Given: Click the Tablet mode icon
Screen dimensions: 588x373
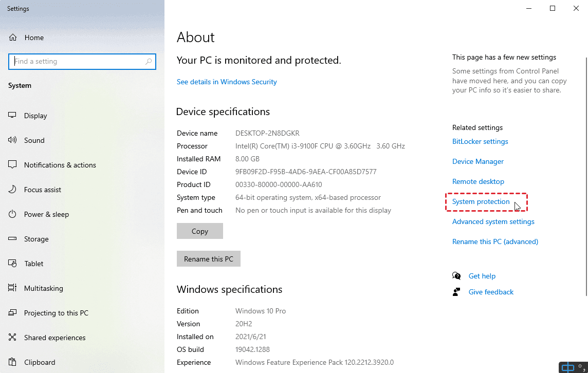Looking at the screenshot, I should click(x=13, y=264).
